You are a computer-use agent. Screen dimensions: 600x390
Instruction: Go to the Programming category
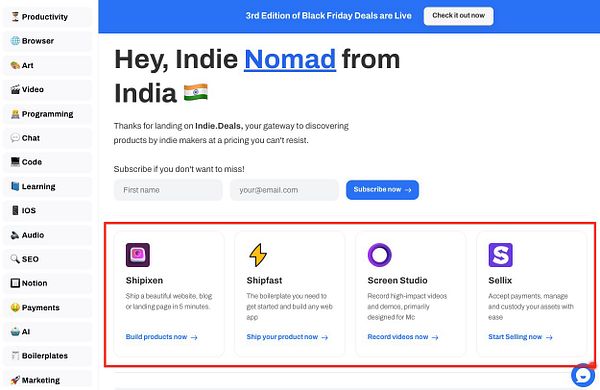pos(47,114)
